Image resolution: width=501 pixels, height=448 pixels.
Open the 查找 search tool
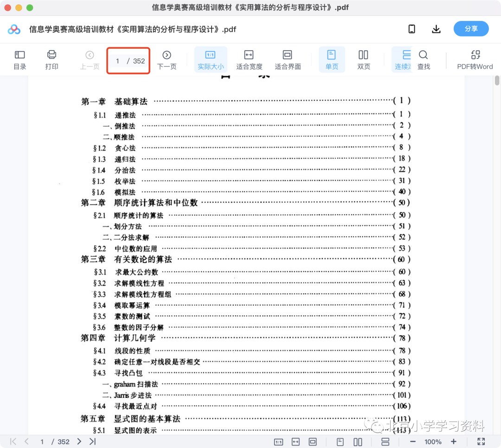pos(424,60)
